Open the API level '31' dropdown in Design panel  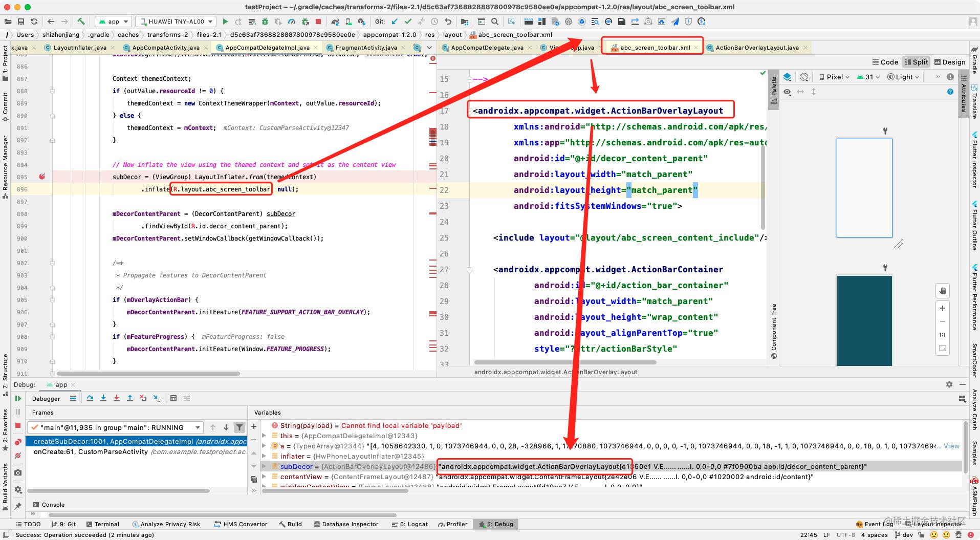click(x=868, y=77)
